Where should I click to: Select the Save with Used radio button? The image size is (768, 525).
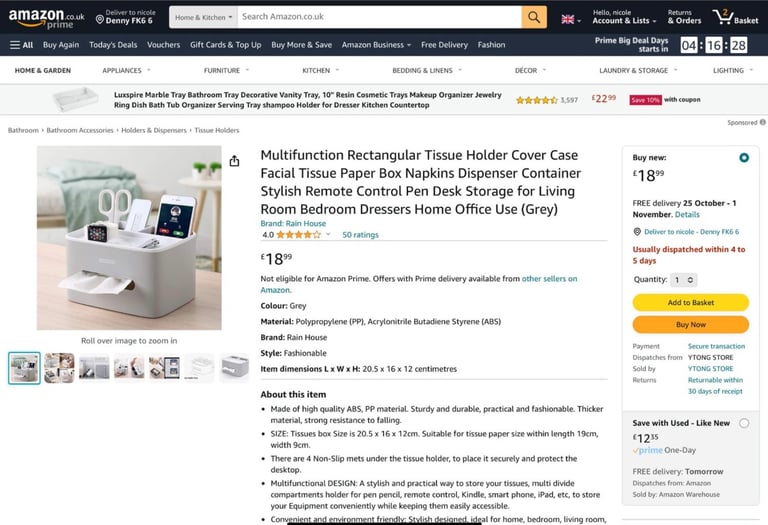pyautogui.click(x=744, y=423)
